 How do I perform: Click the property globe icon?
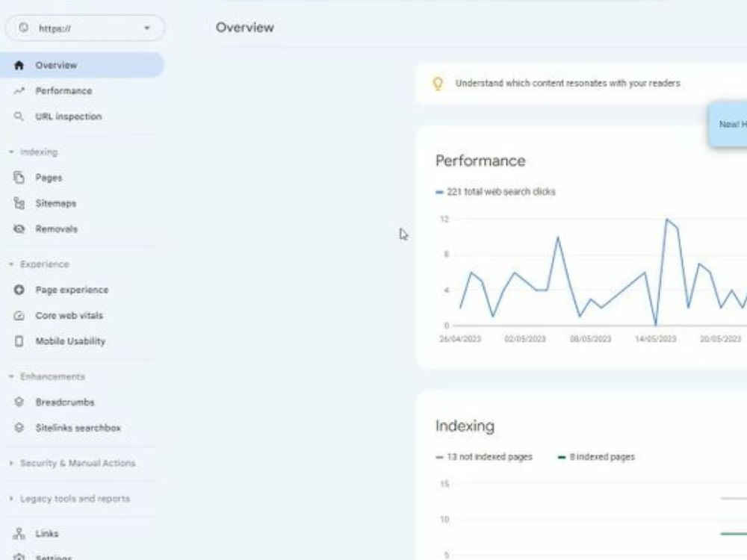(x=24, y=28)
